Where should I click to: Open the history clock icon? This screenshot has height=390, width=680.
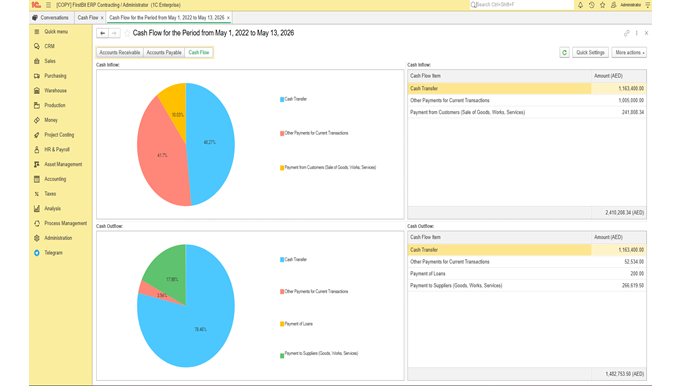coord(591,5)
